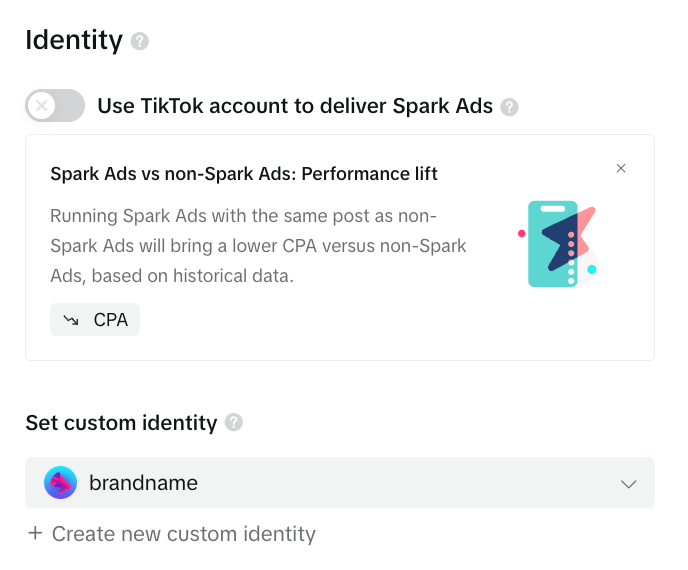This screenshot has width=688, height=570.
Task: Click the CPA tag
Action: (x=95, y=320)
